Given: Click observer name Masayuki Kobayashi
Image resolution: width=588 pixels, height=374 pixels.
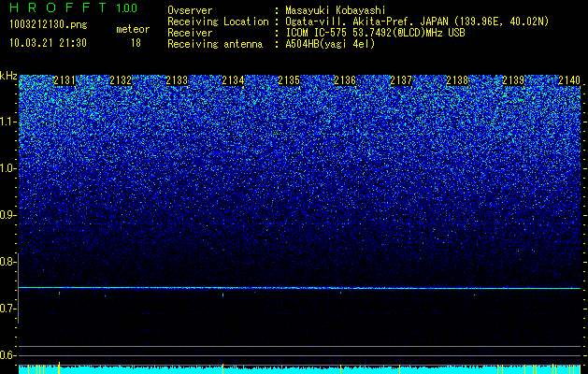Looking at the screenshot, I should [336, 11].
